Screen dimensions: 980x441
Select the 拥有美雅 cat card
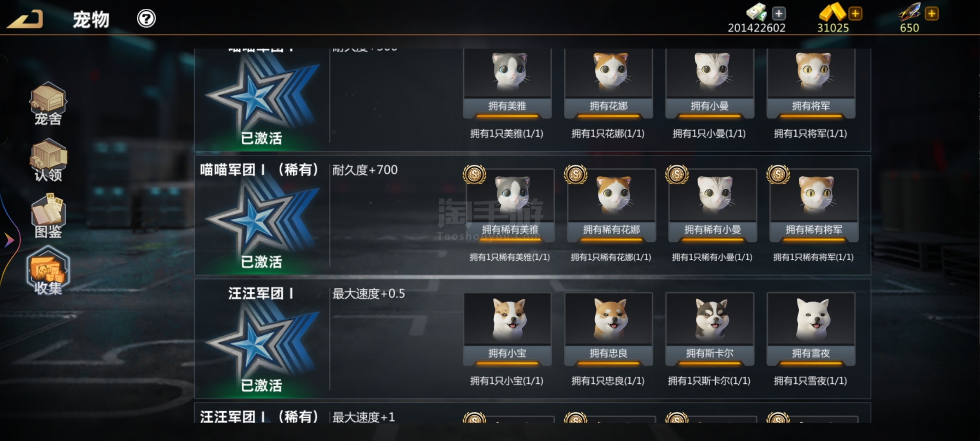click(x=507, y=84)
